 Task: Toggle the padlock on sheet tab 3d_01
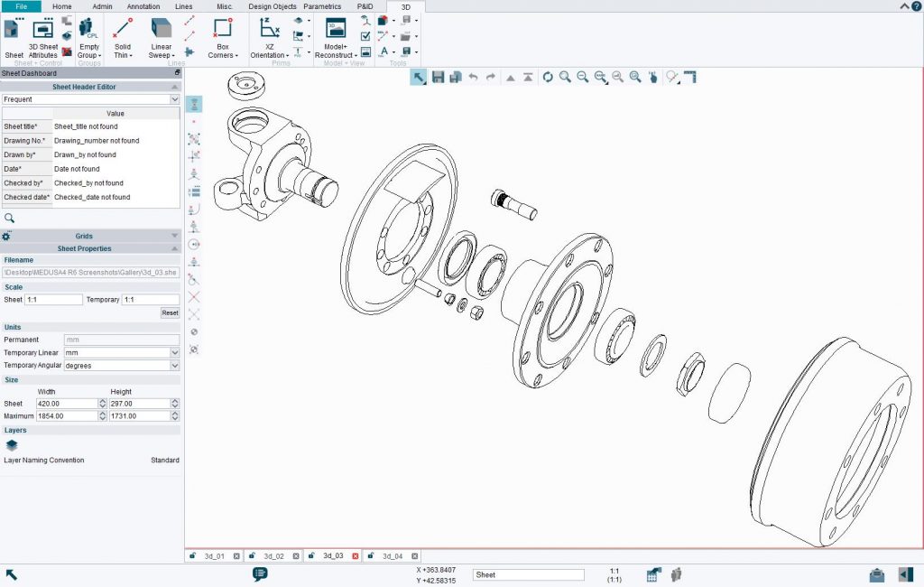click(193, 556)
